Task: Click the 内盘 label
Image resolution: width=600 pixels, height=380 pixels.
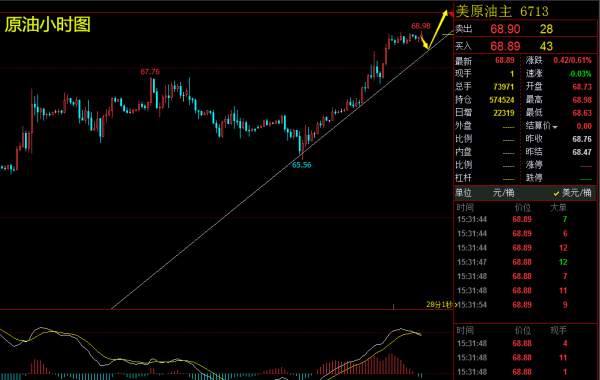Action: [463, 152]
